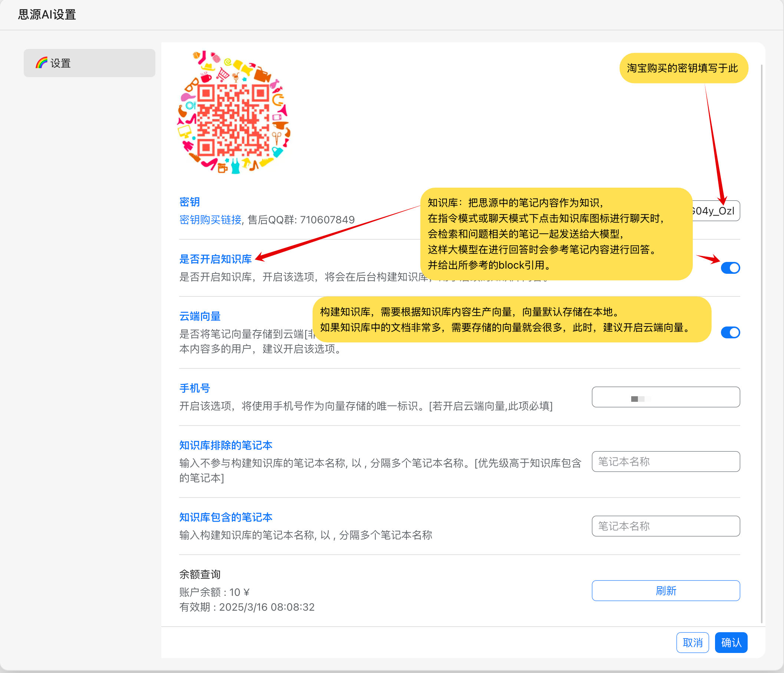The height and width of the screenshot is (673, 784).
Task: Click the 是否开启知识库 heading link
Action: pyautogui.click(x=215, y=259)
